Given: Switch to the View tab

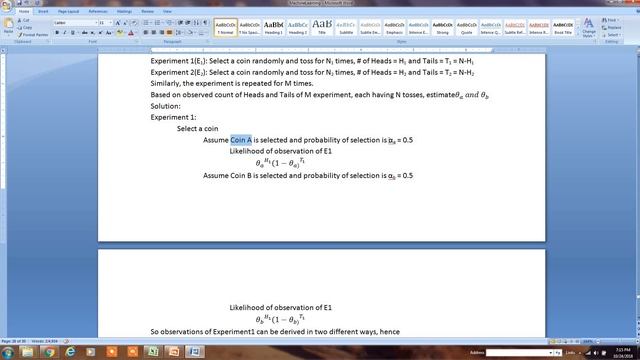Looking at the screenshot, I should tap(167, 11).
